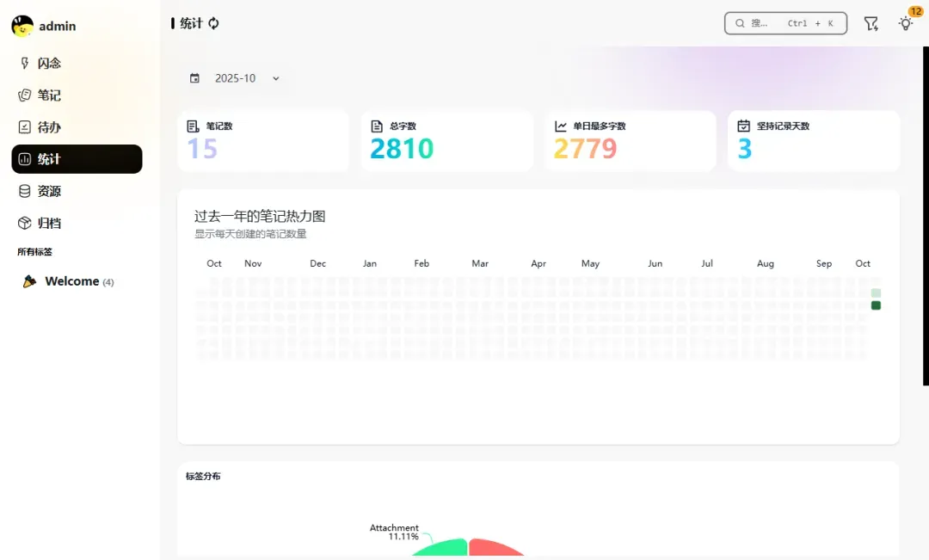
Task: Open the 待办 todo page
Action: 49,126
